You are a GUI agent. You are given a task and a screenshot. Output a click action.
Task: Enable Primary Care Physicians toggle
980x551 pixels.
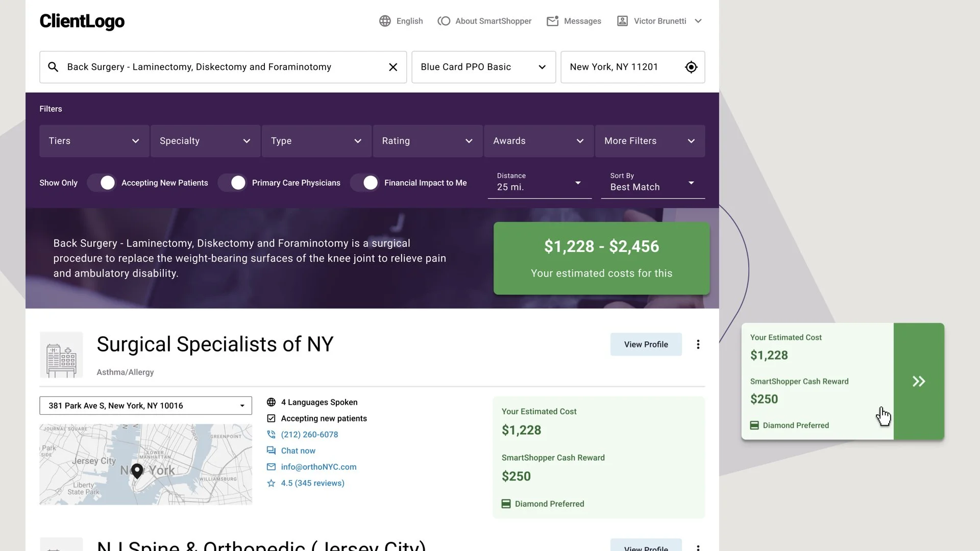[x=232, y=183]
